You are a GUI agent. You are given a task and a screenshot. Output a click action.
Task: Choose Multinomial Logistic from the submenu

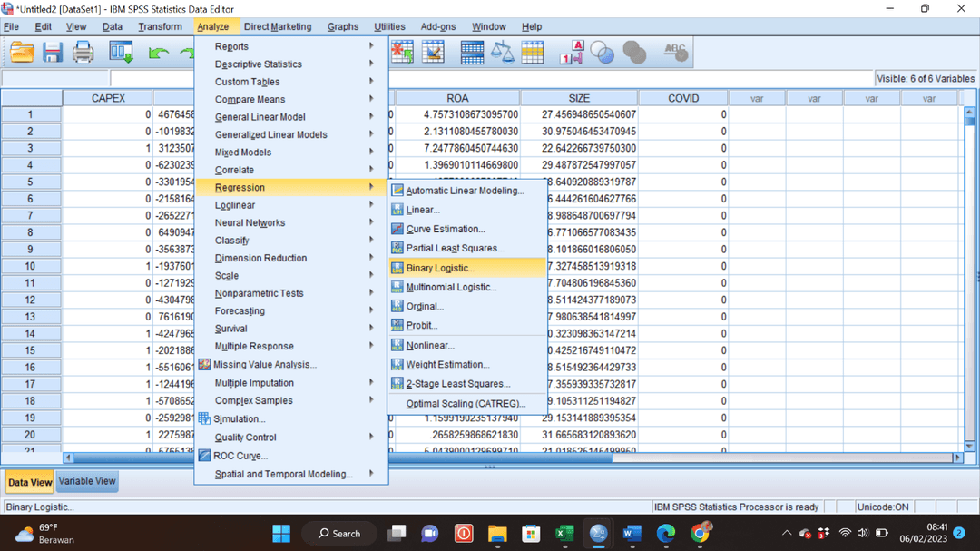point(451,287)
